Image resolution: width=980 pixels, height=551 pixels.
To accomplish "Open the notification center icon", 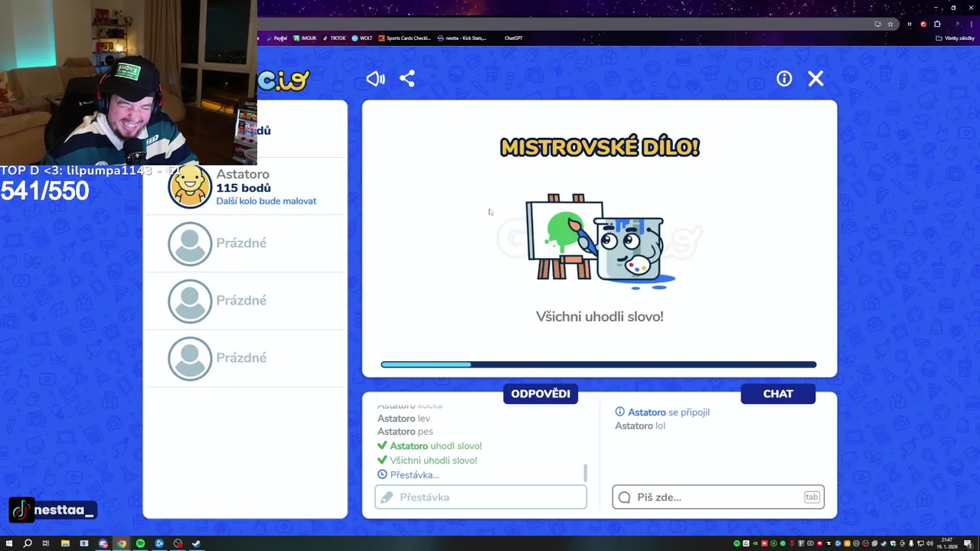I will (968, 543).
